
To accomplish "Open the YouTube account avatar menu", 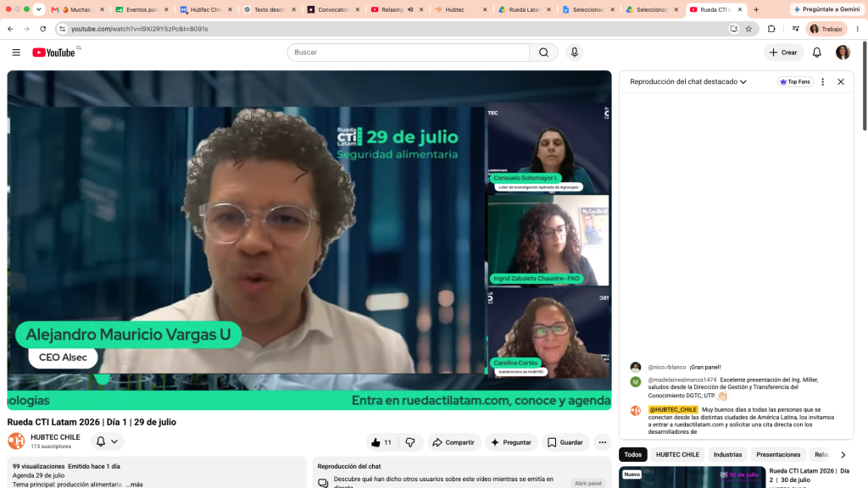I will pyautogui.click(x=843, y=53).
